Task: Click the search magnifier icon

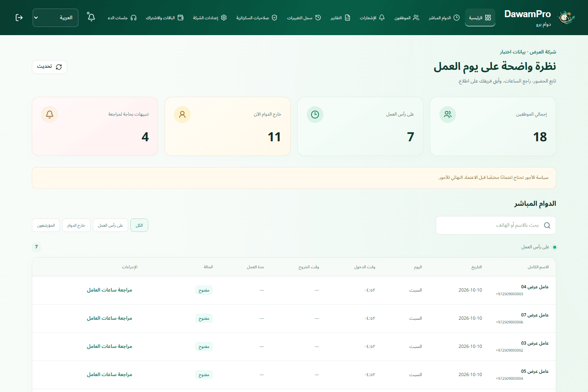Action: 547,225
